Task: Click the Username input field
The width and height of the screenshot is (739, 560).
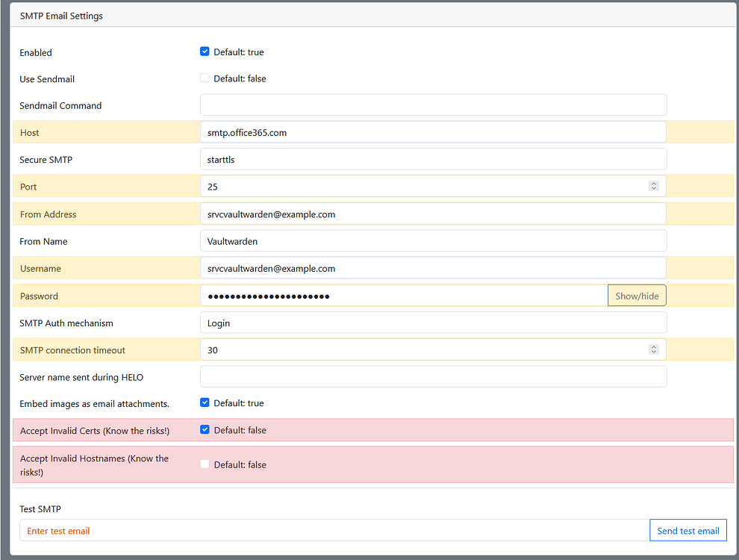Action: point(433,268)
